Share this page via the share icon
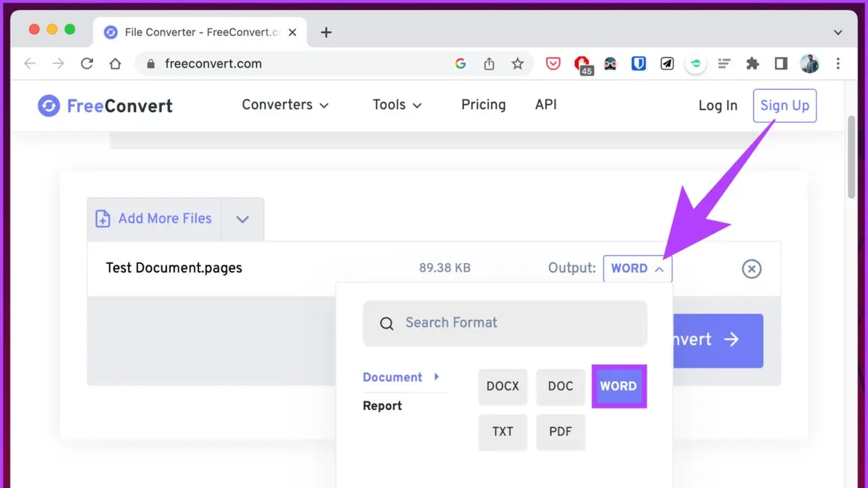Screen dimensions: 868x488 click(x=489, y=64)
